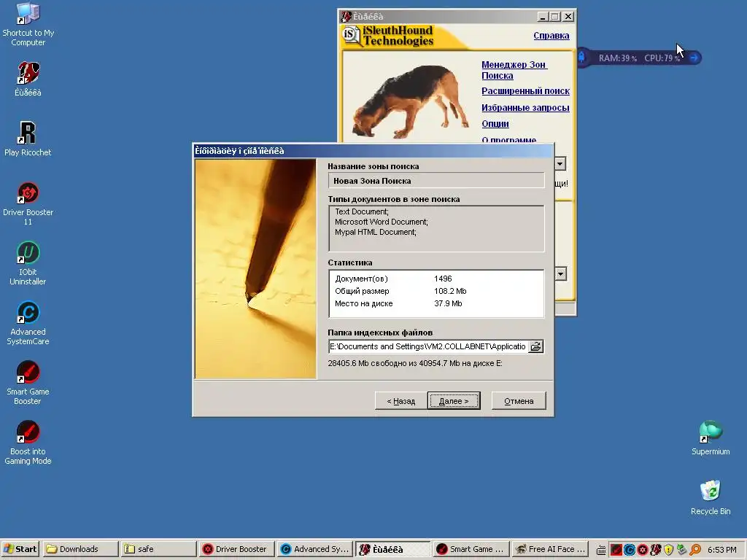The width and height of the screenshot is (747, 560).
Task: Switch to the Downloads taskbar button
Action: (x=80, y=549)
